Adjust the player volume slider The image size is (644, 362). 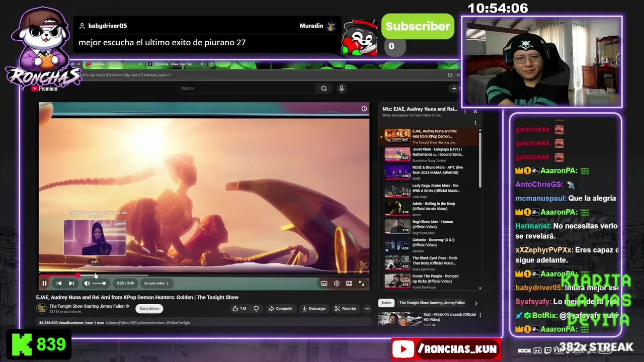[99, 283]
